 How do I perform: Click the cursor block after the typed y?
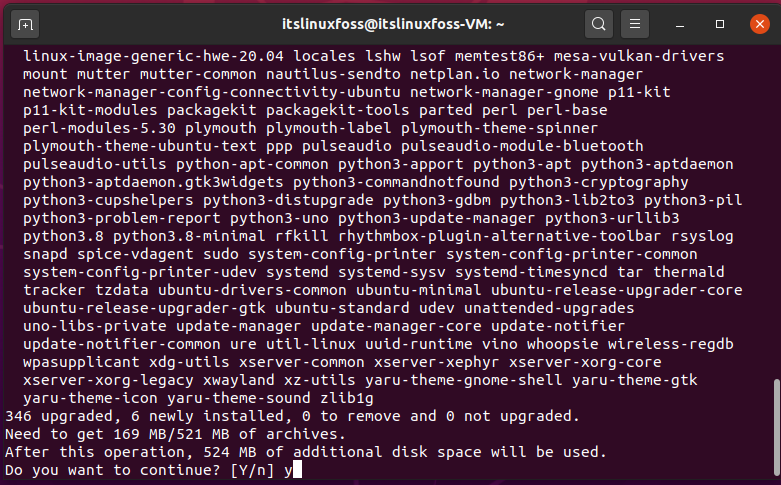(x=297, y=470)
